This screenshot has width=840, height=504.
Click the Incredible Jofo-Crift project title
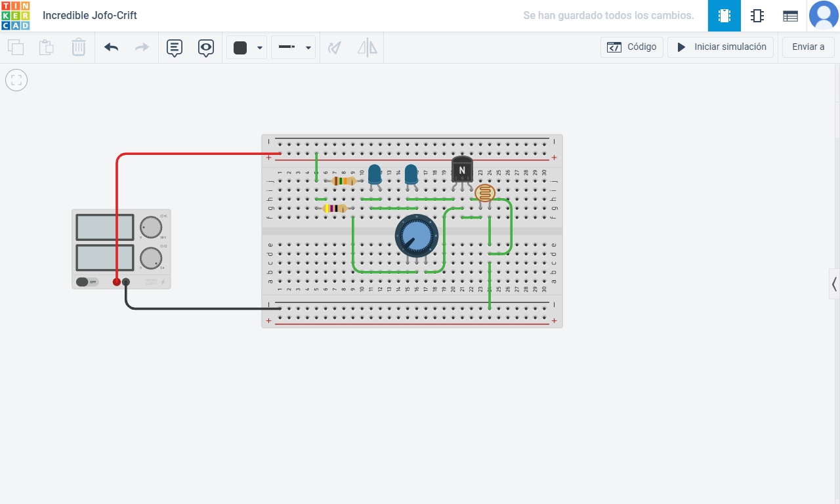click(89, 15)
